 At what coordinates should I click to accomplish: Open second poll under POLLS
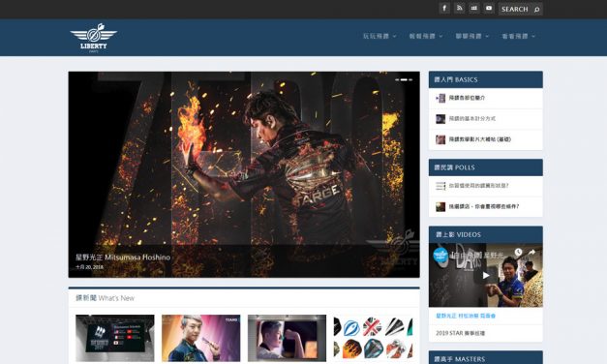484,207
